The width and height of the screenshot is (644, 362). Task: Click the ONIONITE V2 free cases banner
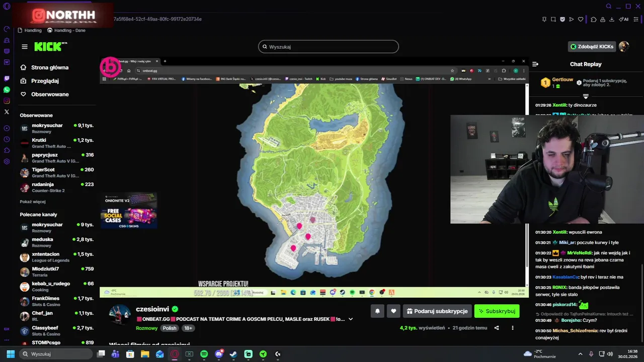tap(128, 211)
